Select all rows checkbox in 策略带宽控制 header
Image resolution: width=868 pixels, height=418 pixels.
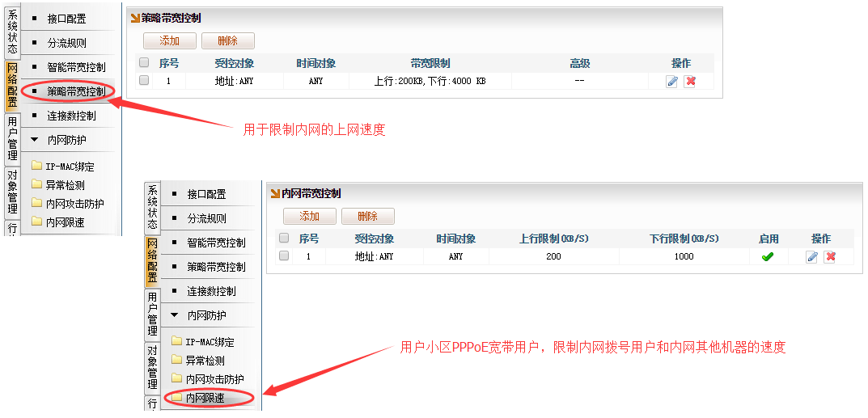pyautogui.click(x=144, y=62)
